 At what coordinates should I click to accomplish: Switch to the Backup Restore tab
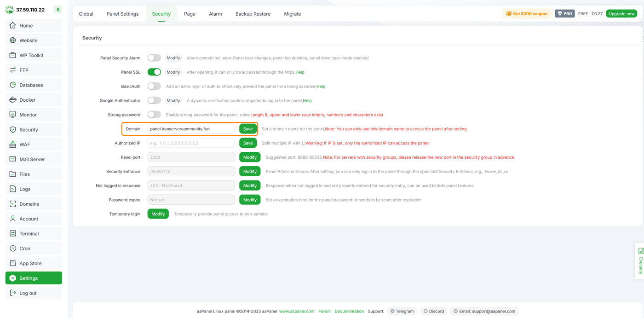coord(253,14)
